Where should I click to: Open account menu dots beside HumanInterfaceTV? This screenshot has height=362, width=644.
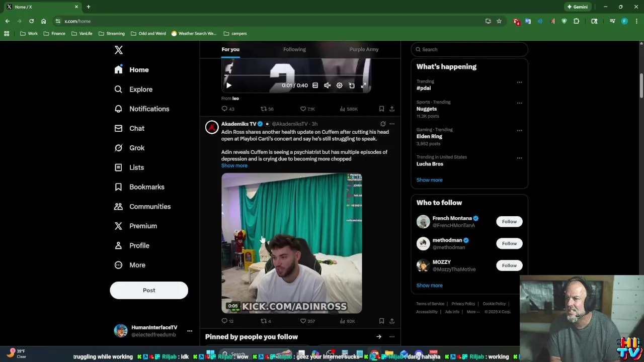click(x=190, y=331)
